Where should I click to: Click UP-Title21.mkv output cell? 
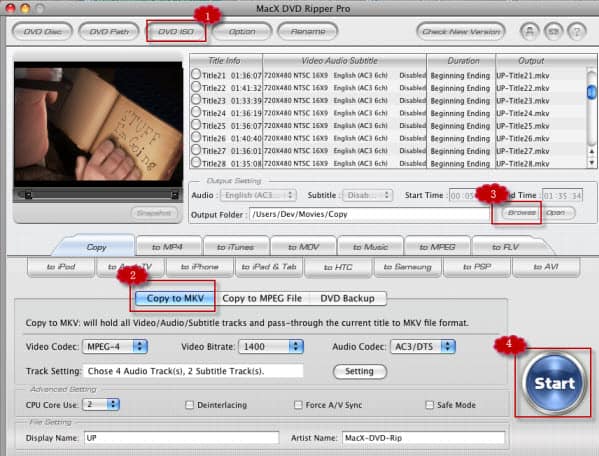(x=523, y=76)
